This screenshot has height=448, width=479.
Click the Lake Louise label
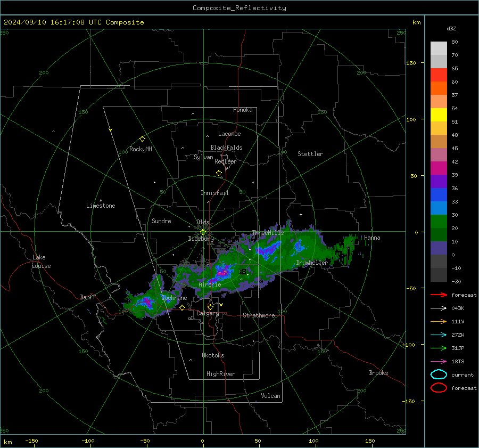point(41,262)
